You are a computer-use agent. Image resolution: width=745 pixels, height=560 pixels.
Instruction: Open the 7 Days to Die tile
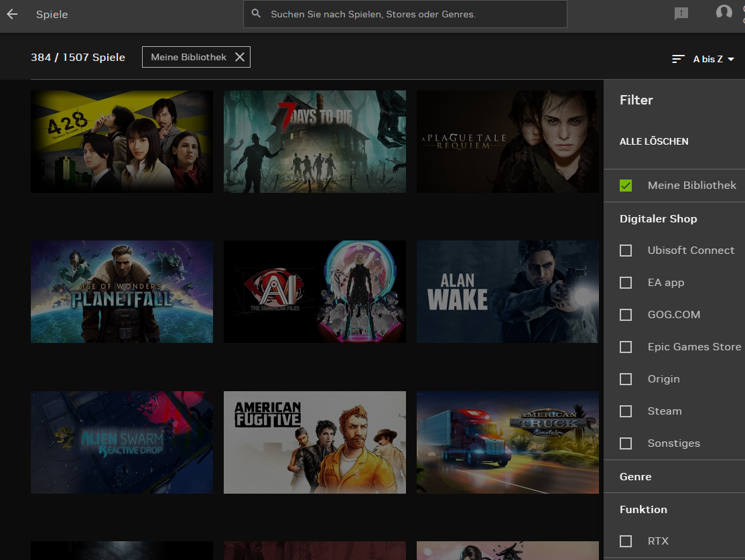[x=314, y=141]
